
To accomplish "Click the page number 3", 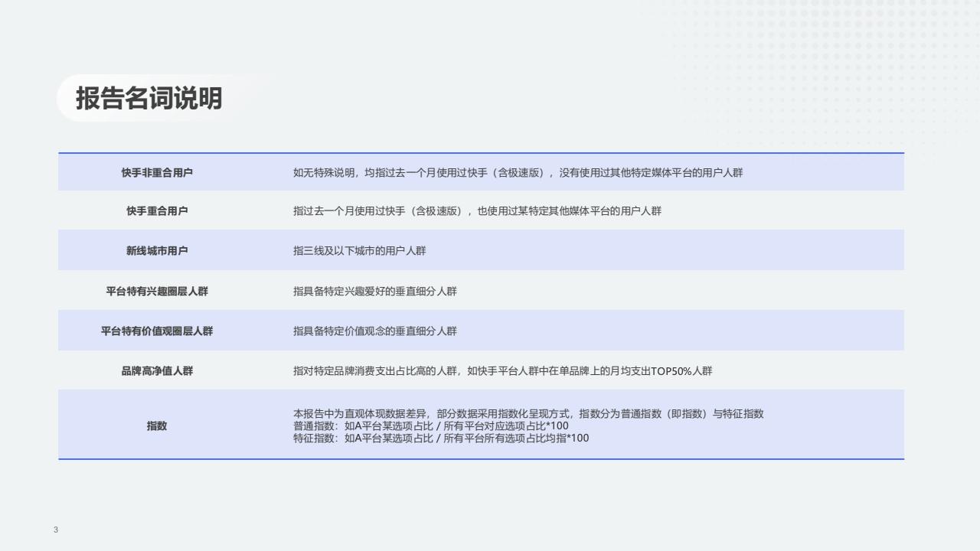I will pos(56,530).
